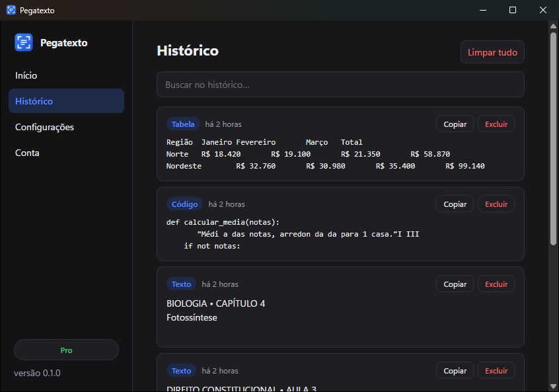Click the Pegatexto title bar app icon

pos(11,10)
